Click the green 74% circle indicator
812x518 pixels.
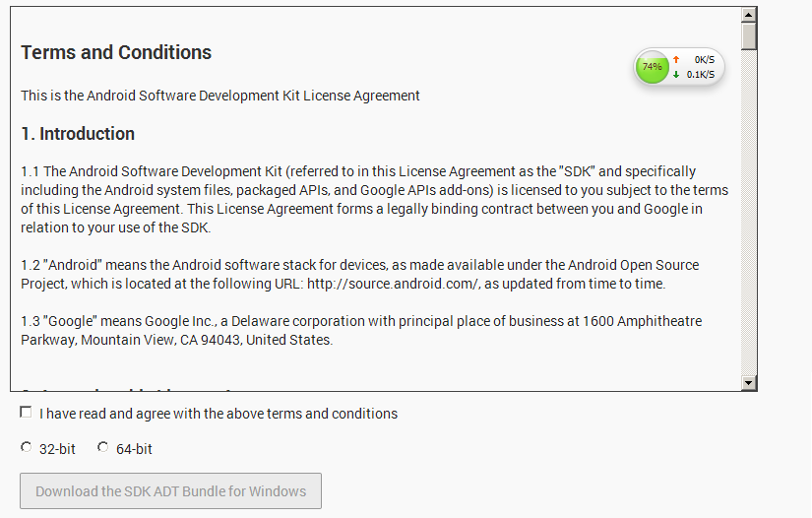(652, 67)
